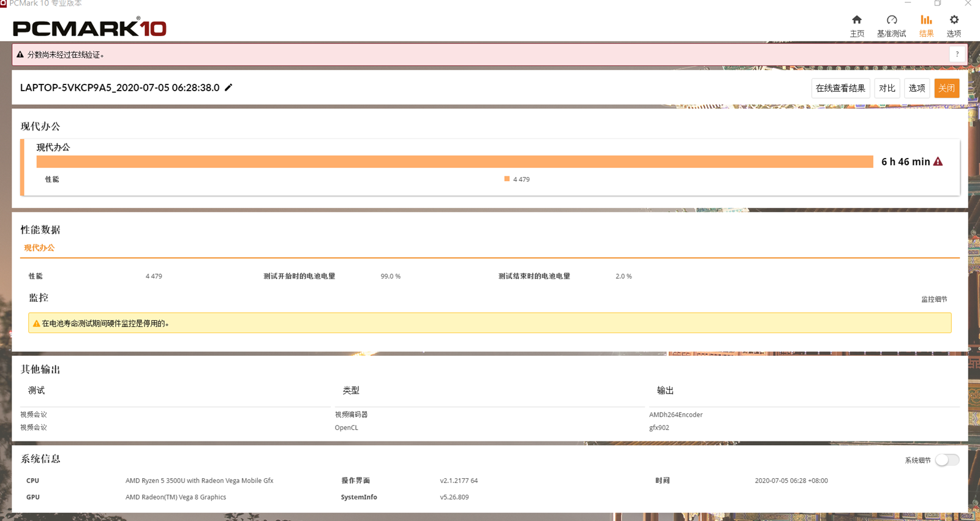Click the pencil icon to rename result
Image resolution: width=980 pixels, height=521 pixels.
228,88
